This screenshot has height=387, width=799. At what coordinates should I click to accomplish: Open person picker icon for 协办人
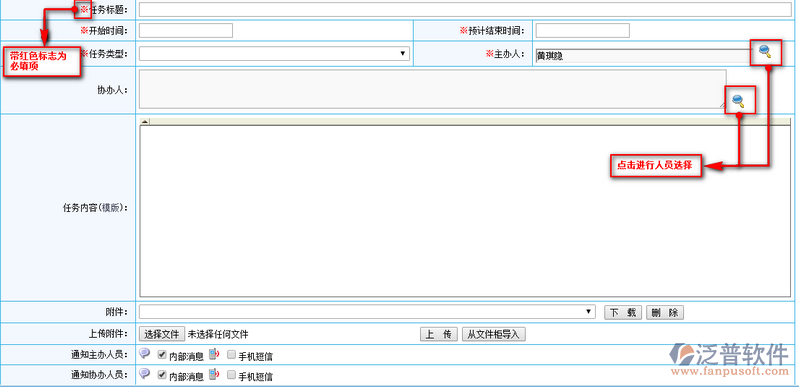(x=738, y=100)
